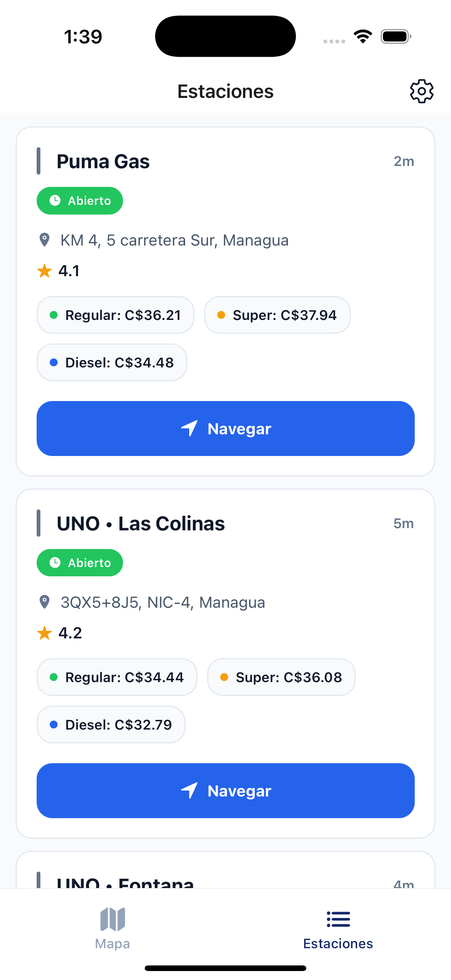Choose UNO Las Colinas Regular C$34.44 chip

[x=117, y=677]
